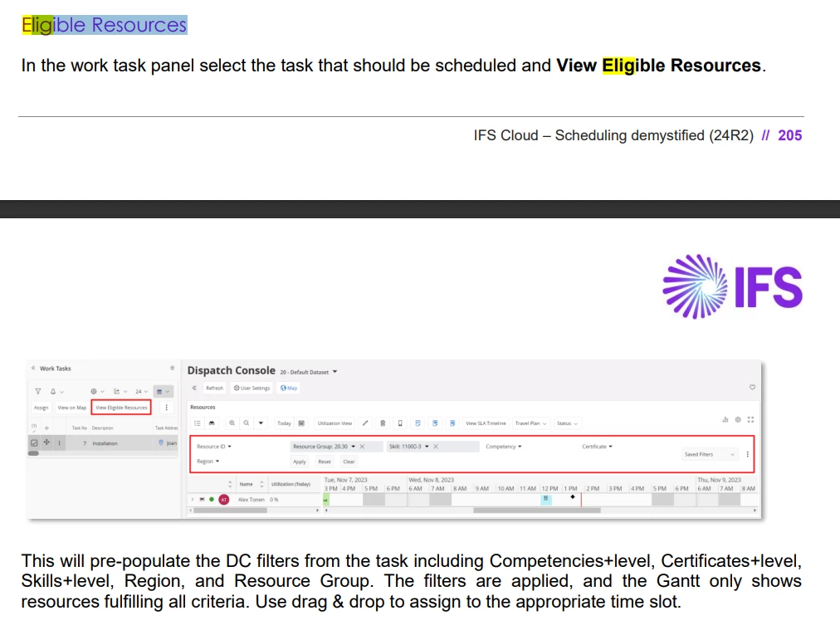Open the table layout view dropdown
The image size is (840, 635).
pyautogui.click(x=163, y=391)
